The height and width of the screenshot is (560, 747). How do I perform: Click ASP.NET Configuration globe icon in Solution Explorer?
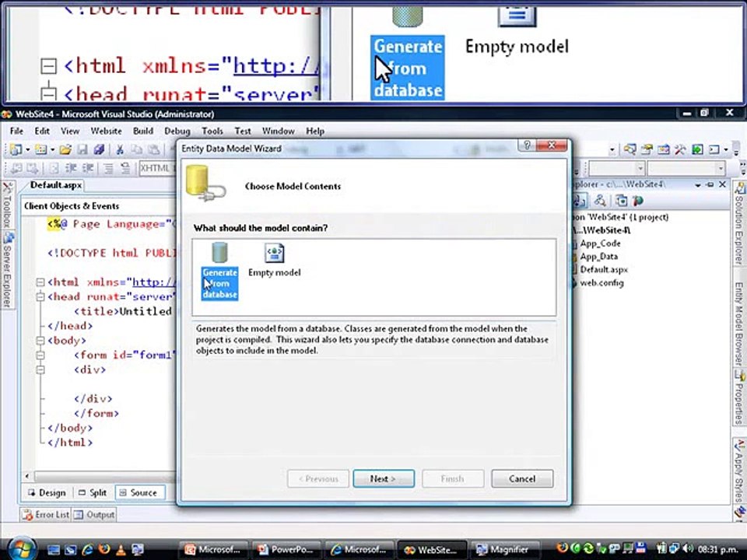pyautogui.click(x=637, y=201)
